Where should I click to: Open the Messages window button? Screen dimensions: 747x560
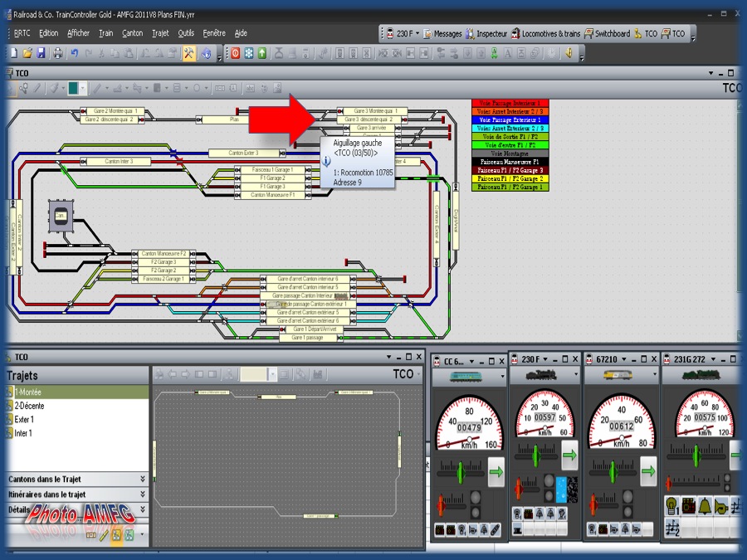[x=442, y=33]
